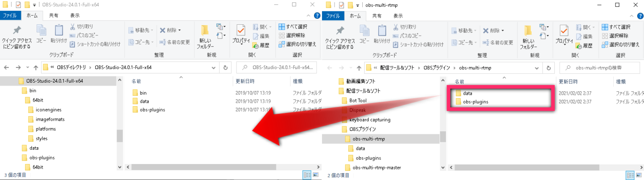Click refresh button in obs-multi-rtmp address bar

(x=548, y=67)
